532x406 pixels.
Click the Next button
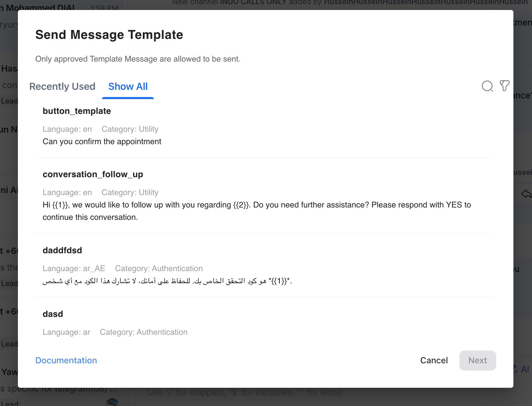point(477,360)
